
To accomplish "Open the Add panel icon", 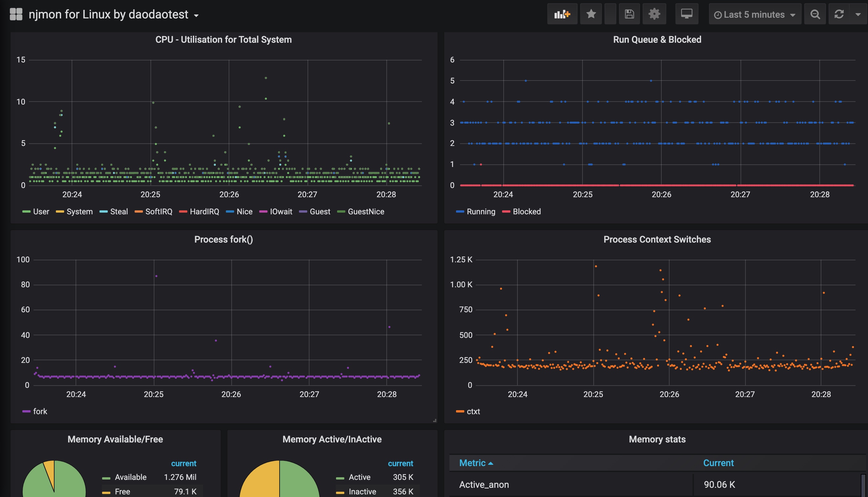I will (x=562, y=14).
